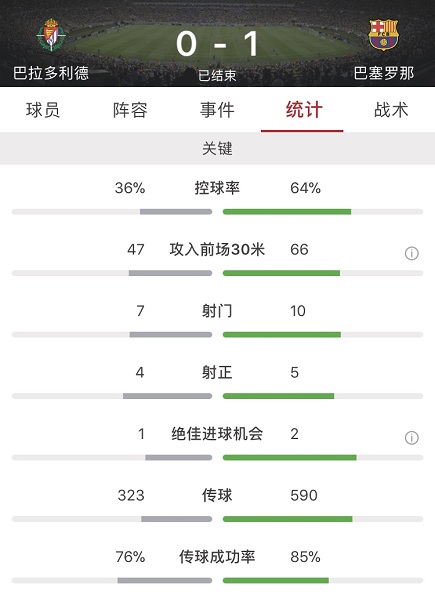Viewport: 435px width, 595px height.
Task: Click the gray 36% possession bar
Action: coord(176,212)
